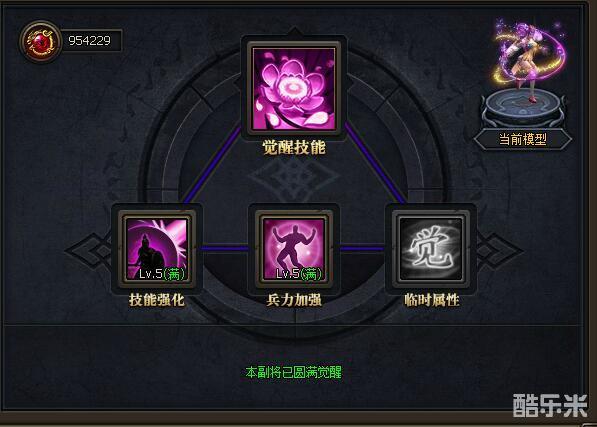Image resolution: width=597 pixels, height=427 pixels.
Task: Click the 觉醒技能 label
Action: point(294,148)
